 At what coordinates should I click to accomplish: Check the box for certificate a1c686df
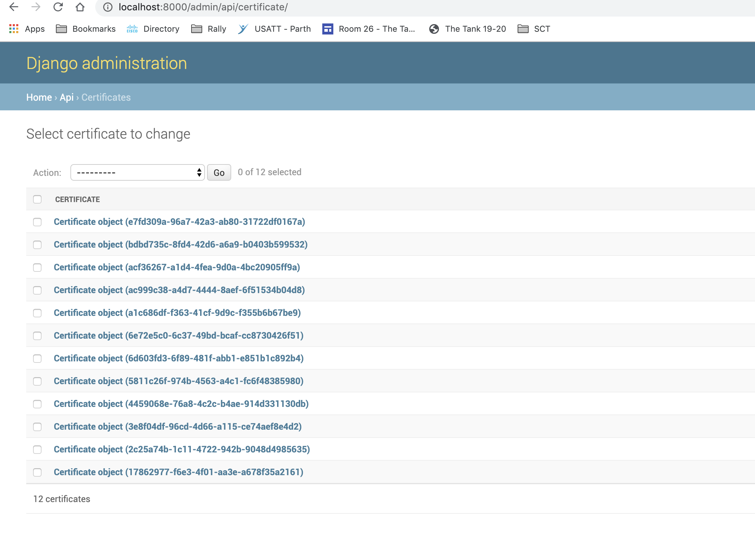click(37, 313)
